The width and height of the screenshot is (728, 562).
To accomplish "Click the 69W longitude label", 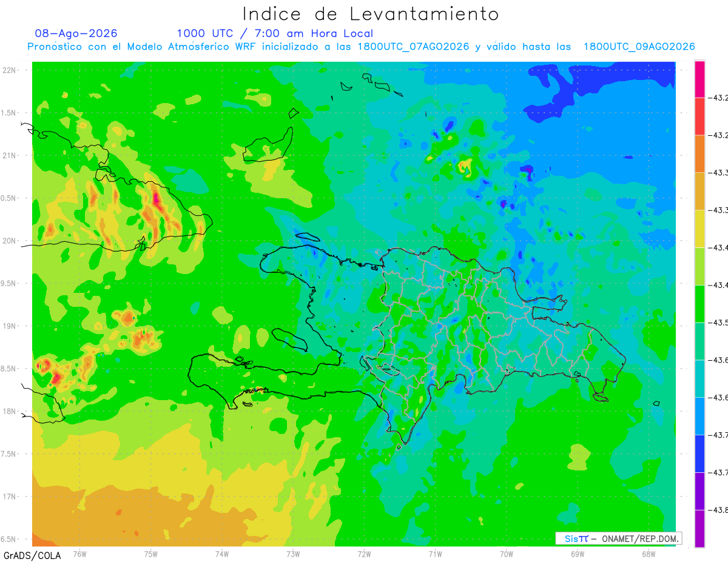I will click(x=578, y=554).
